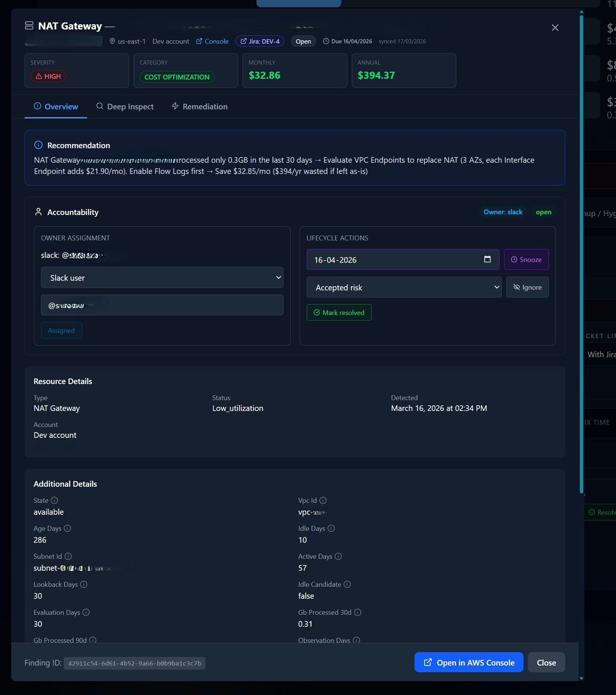Click the green open status badge in Accountability
The height and width of the screenshot is (695, 616).
(543, 212)
